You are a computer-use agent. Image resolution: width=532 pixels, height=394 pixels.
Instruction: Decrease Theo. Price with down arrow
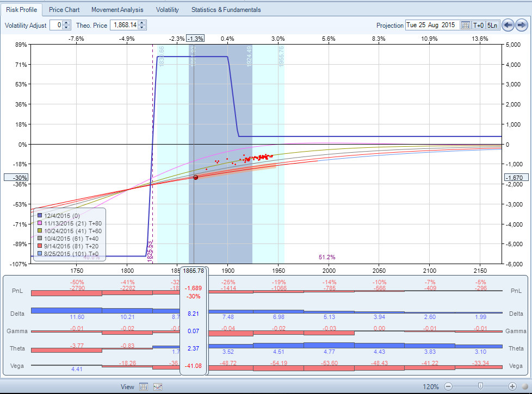(142, 27)
